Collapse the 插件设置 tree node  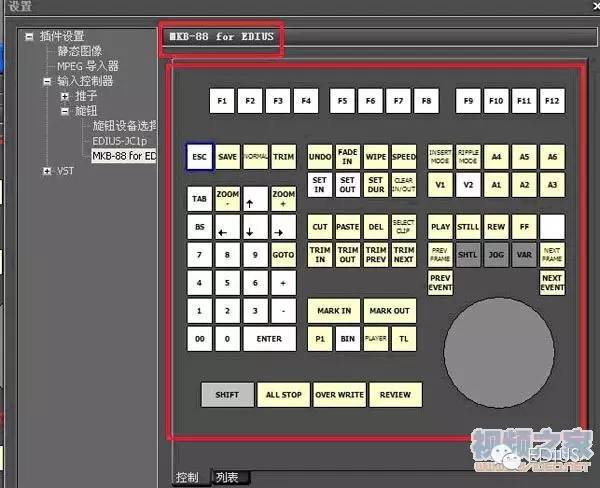click(x=29, y=37)
